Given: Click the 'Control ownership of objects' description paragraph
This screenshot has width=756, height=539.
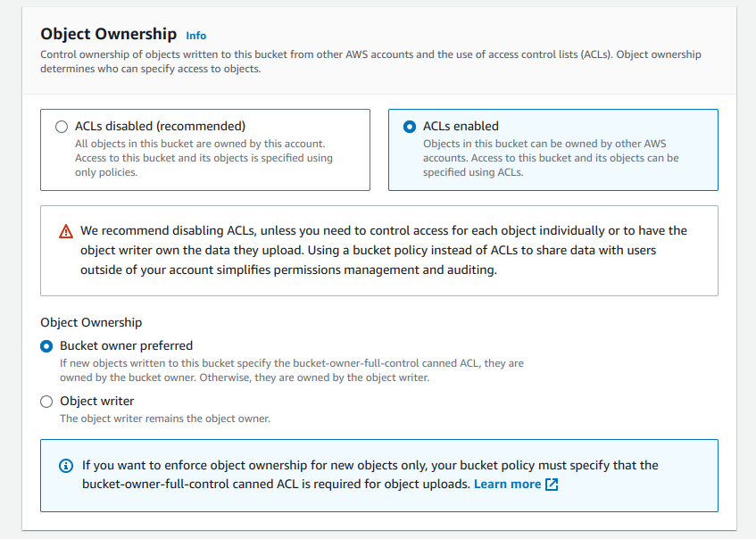Looking at the screenshot, I should [x=370, y=62].
